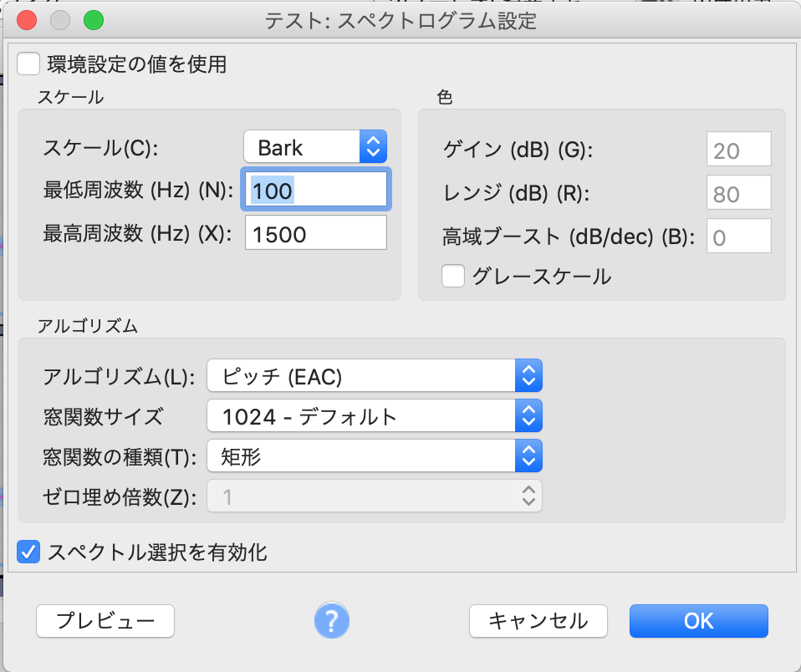This screenshot has height=672, width=801.
Task: Click the アルゴリズム(L): label
Action: [x=119, y=377]
